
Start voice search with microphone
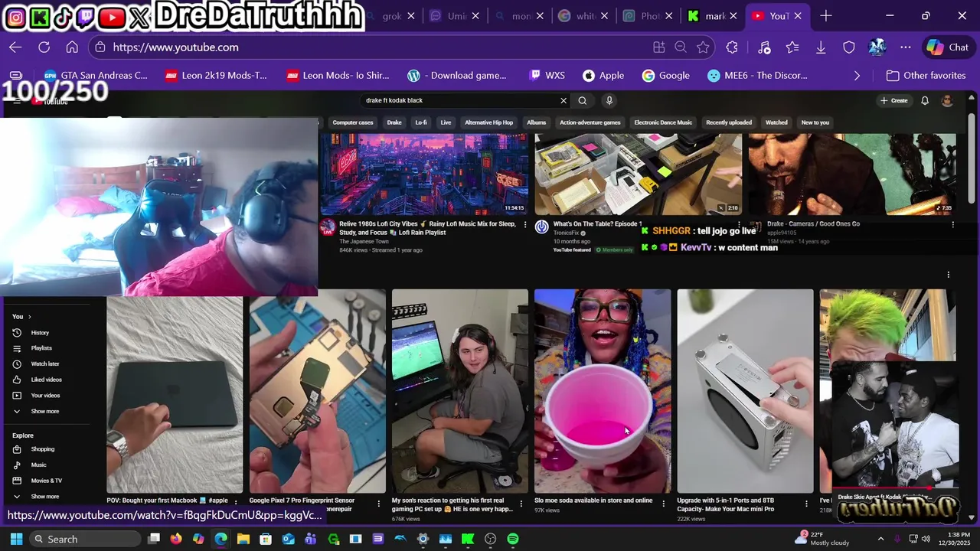click(609, 100)
